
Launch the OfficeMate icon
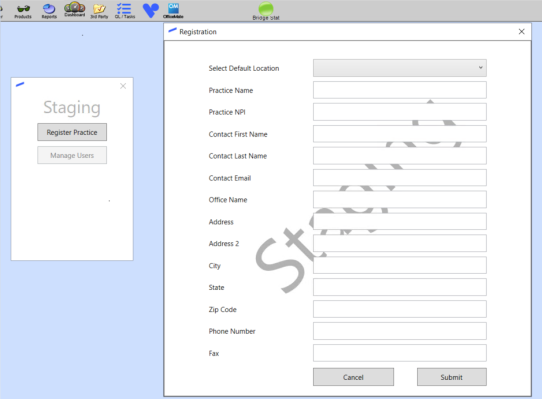(173, 10)
